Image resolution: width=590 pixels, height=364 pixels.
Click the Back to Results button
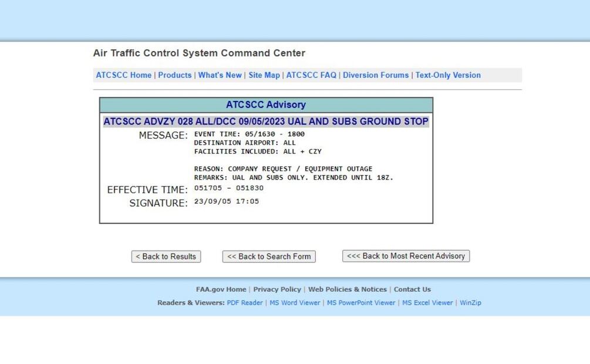tap(166, 257)
